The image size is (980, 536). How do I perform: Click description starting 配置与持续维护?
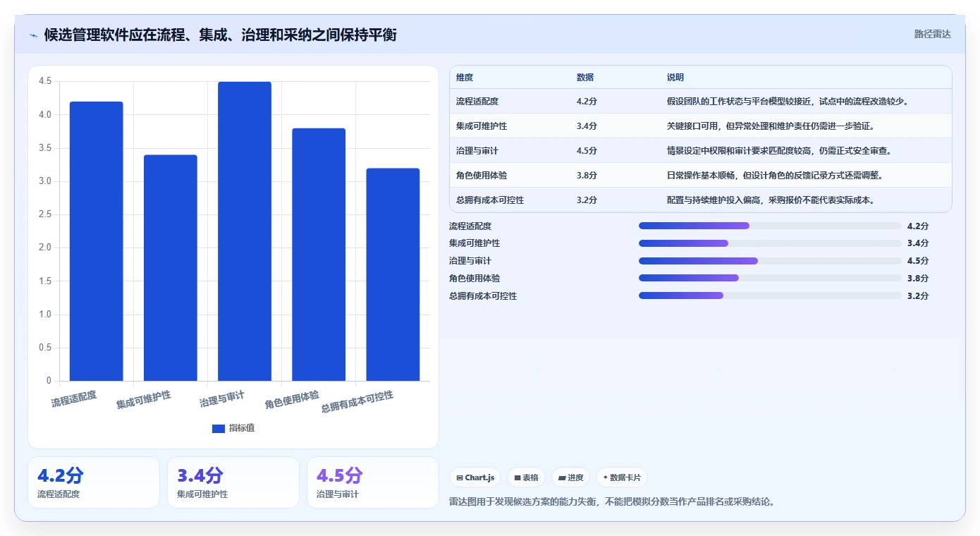(771, 200)
